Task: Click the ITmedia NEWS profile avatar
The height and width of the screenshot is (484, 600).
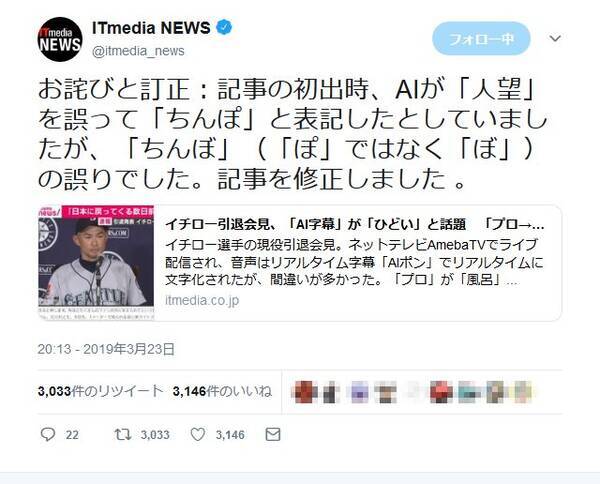Action: tap(60, 39)
